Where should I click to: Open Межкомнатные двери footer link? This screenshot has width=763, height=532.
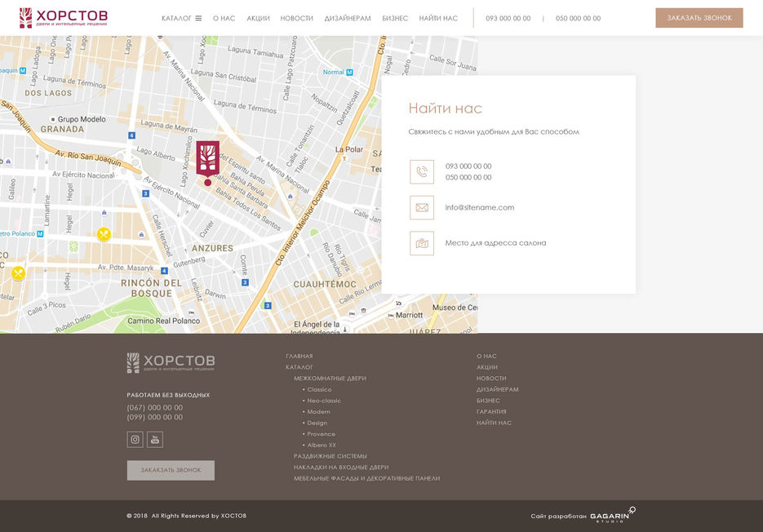330,378
